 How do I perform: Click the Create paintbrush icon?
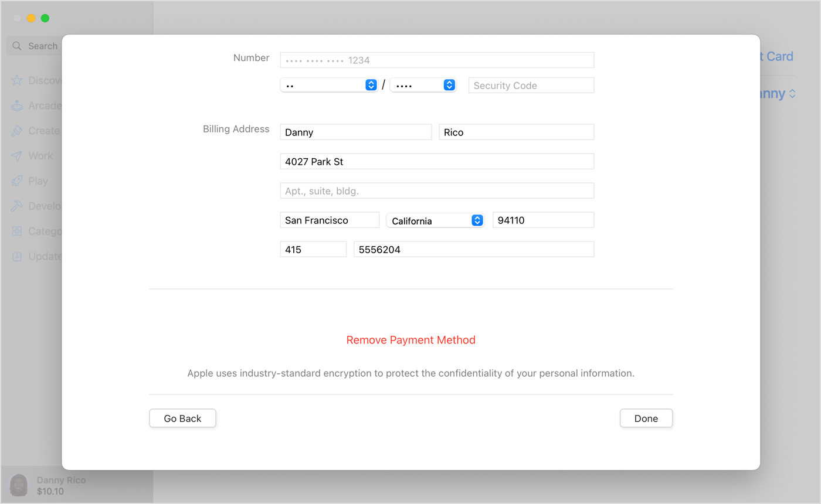pyautogui.click(x=17, y=131)
